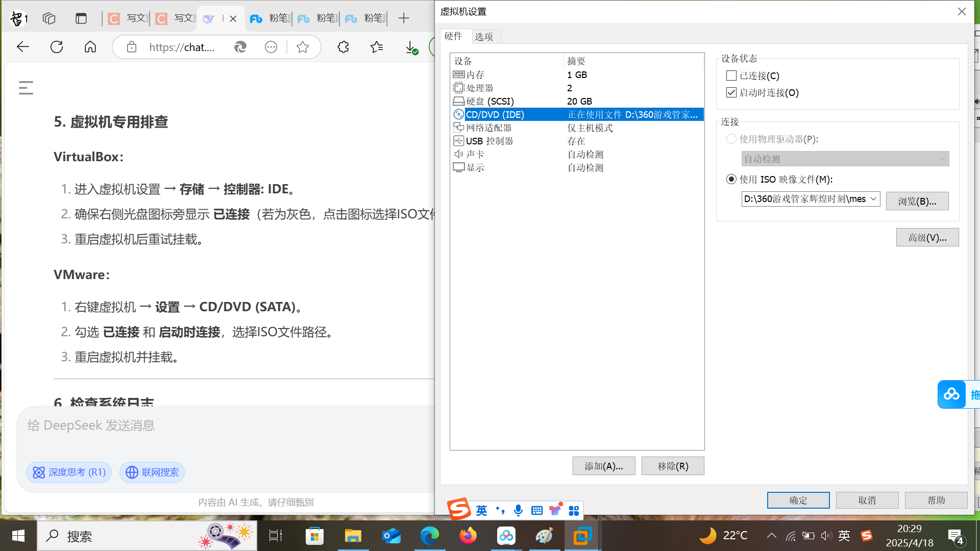Image resolution: width=980 pixels, height=551 pixels.
Task: Click the 浏览(B)... button
Action: (917, 201)
